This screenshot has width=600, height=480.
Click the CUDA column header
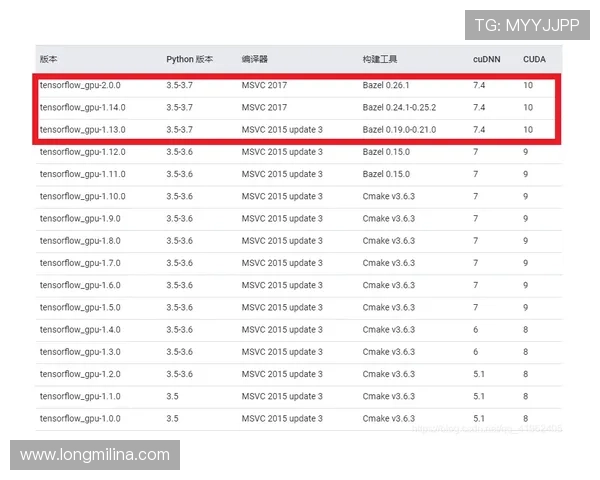pyautogui.click(x=534, y=60)
